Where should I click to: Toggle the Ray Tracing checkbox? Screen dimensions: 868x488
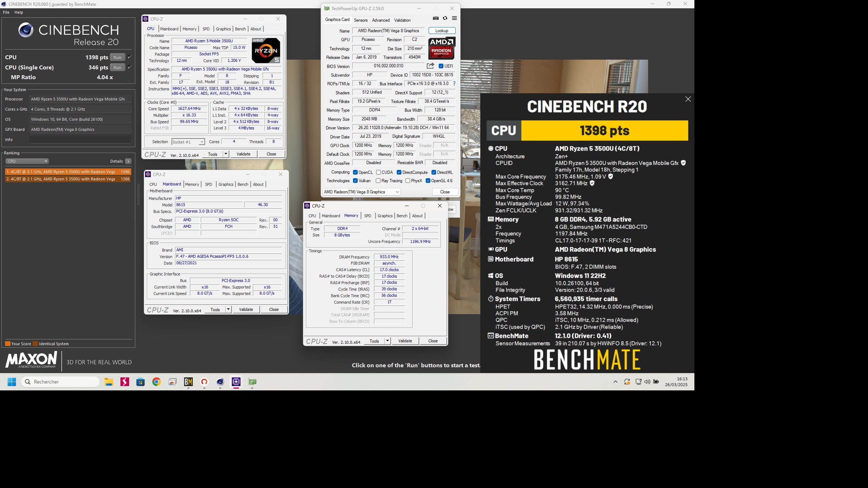pos(378,181)
